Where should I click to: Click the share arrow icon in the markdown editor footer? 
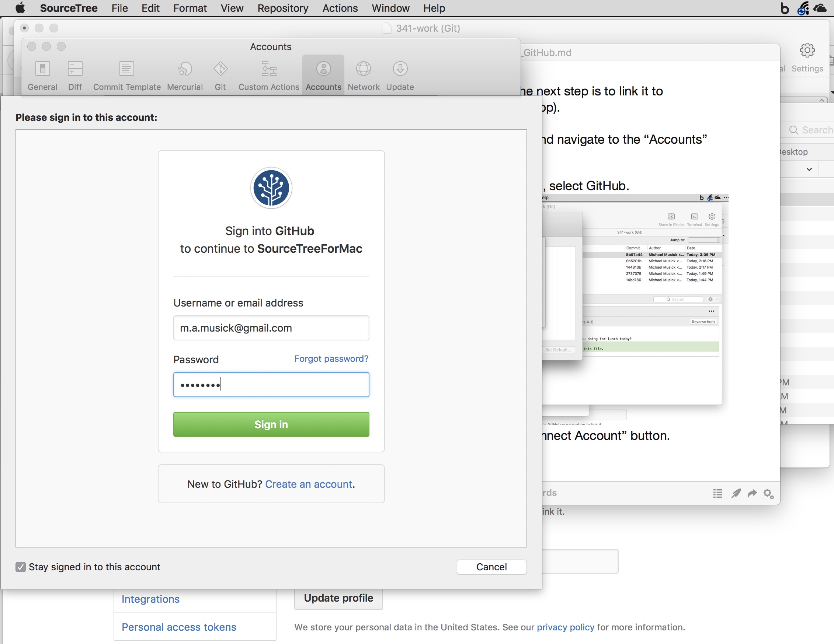pos(752,494)
